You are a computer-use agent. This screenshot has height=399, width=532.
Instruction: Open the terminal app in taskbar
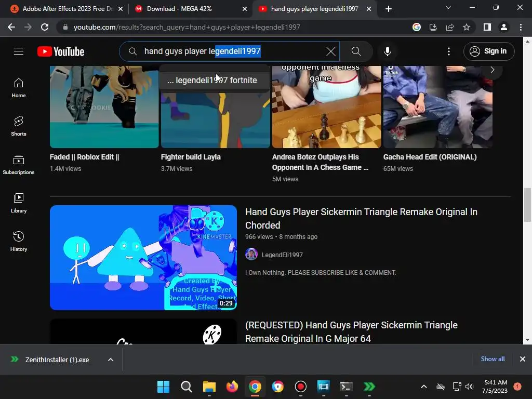point(347,387)
